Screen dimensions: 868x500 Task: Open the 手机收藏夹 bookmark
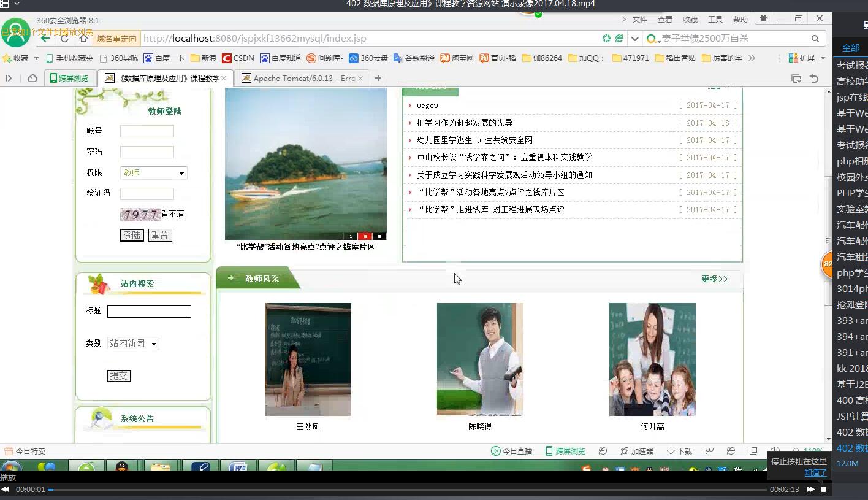click(69, 58)
